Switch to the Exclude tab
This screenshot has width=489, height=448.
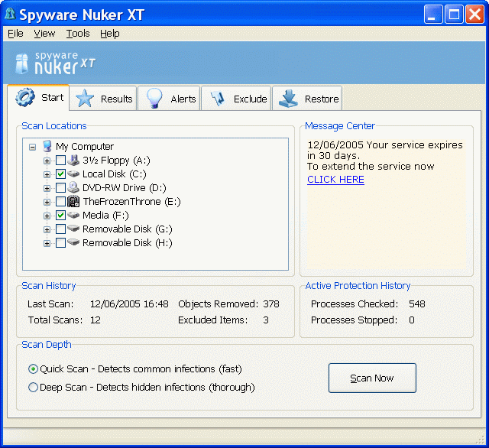tap(236, 99)
